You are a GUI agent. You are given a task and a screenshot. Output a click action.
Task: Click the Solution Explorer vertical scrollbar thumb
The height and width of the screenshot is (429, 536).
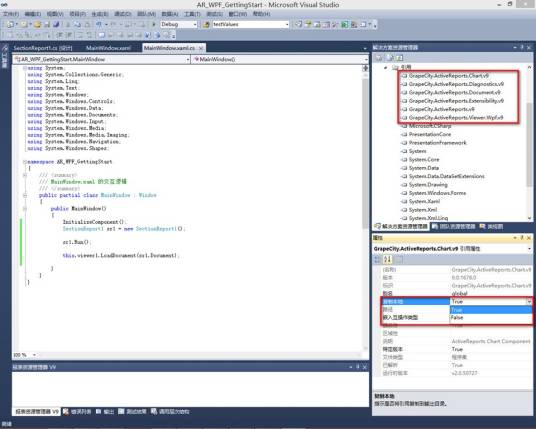pyautogui.click(x=529, y=144)
